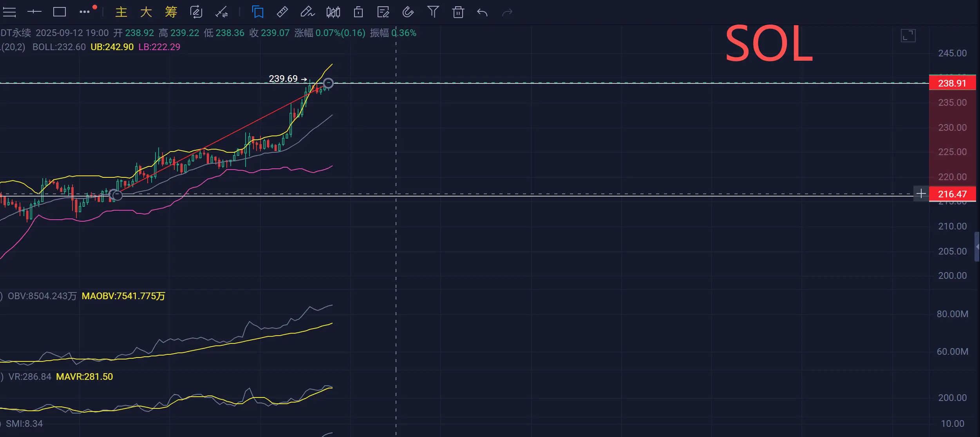
Task: Click the VR:286.84 indicator label
Action: tap(30, 377)
